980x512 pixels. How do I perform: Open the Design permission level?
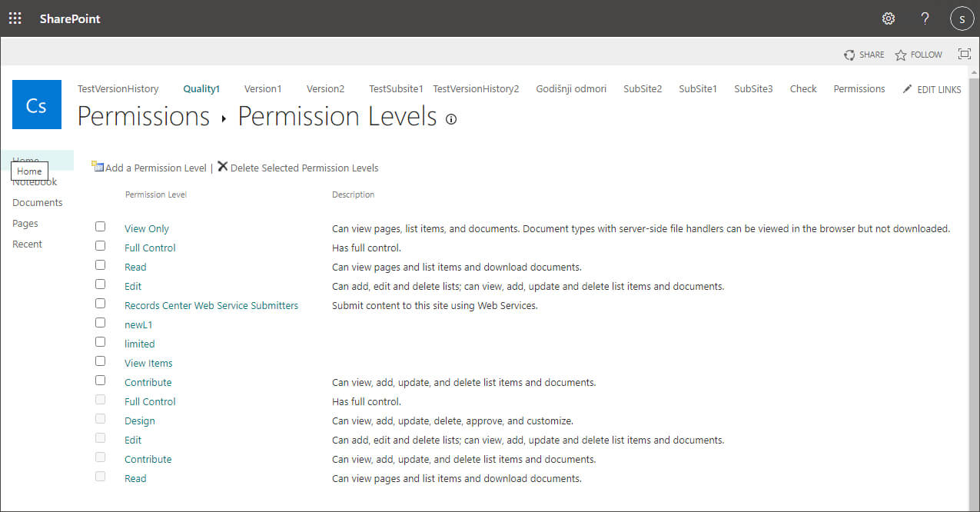(140, 421)
